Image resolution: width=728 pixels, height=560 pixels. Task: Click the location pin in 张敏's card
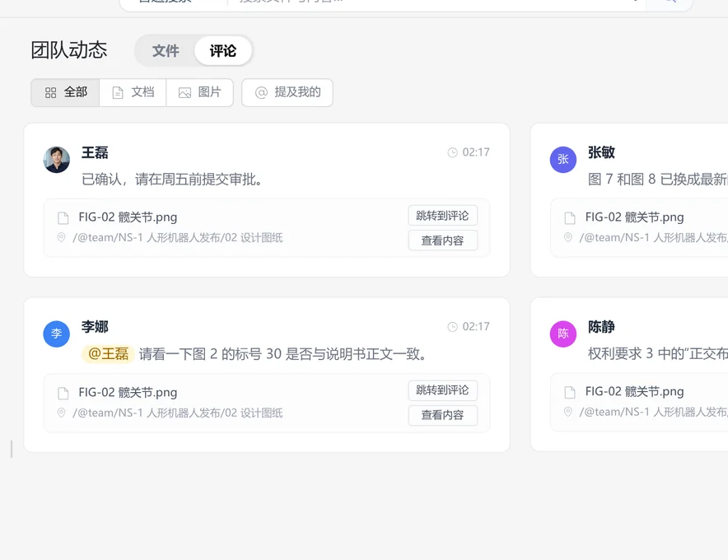coord(567,238)
